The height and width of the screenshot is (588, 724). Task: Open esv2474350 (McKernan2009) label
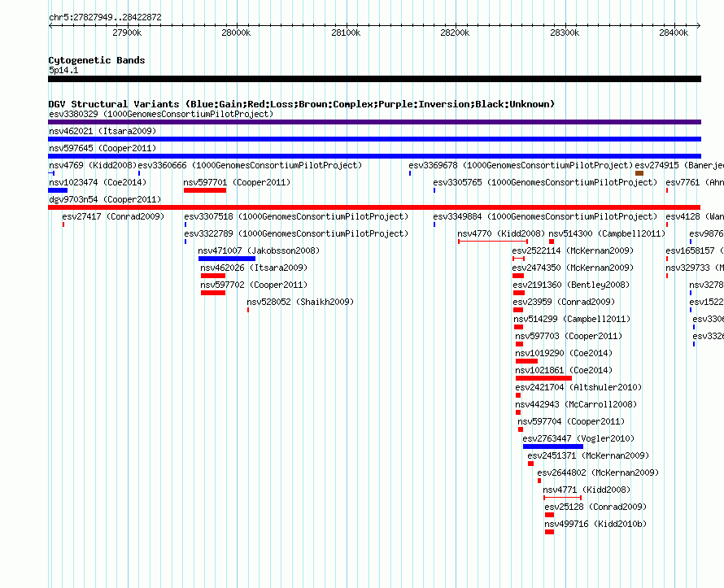(x=573, y=268)
